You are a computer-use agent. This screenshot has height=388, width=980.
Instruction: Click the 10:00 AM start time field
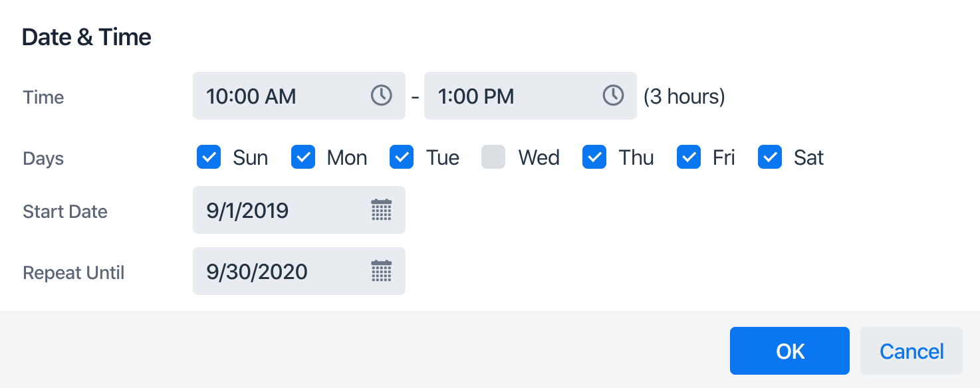point(279,96)
